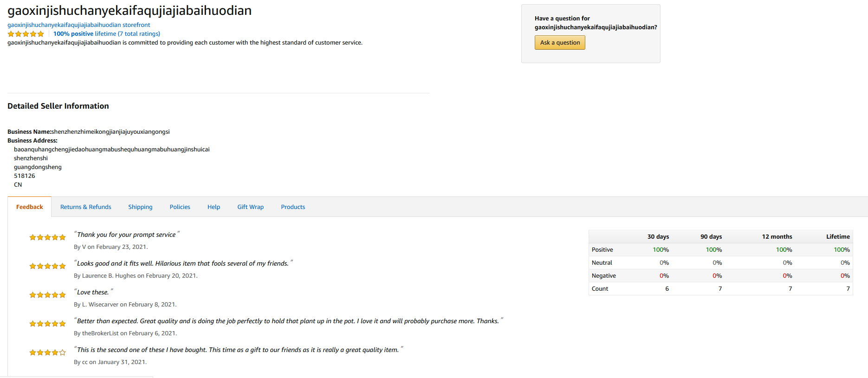Click the stars beside theBrokerList's feedback
Viewport: 868px width, 378px height.
tap(47, 324)
